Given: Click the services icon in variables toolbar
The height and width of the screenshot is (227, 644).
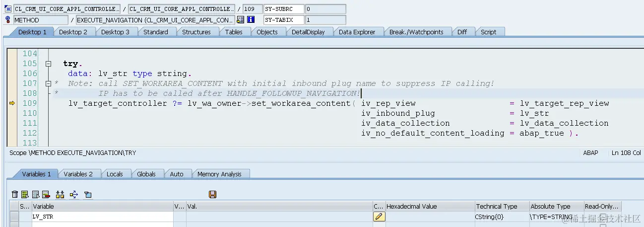Looking at the screenshot, I should click(88, 194).
